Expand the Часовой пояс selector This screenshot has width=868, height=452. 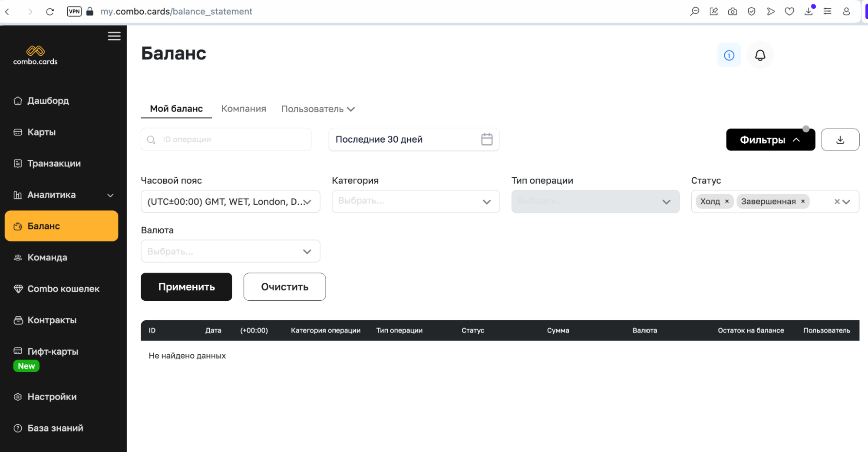coord(230,201)
